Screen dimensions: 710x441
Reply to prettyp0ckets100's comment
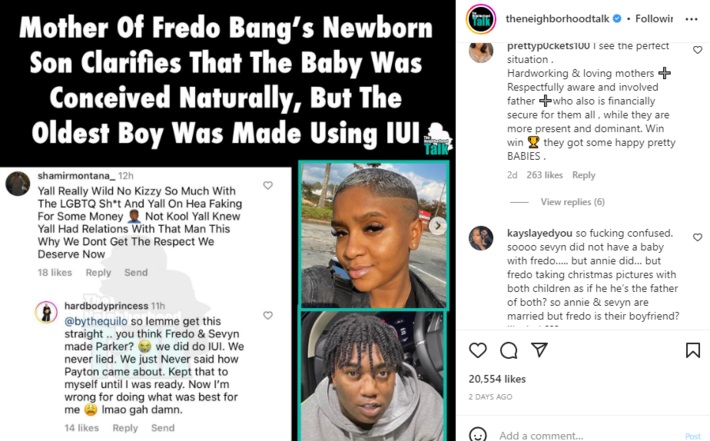coord(583,175)
